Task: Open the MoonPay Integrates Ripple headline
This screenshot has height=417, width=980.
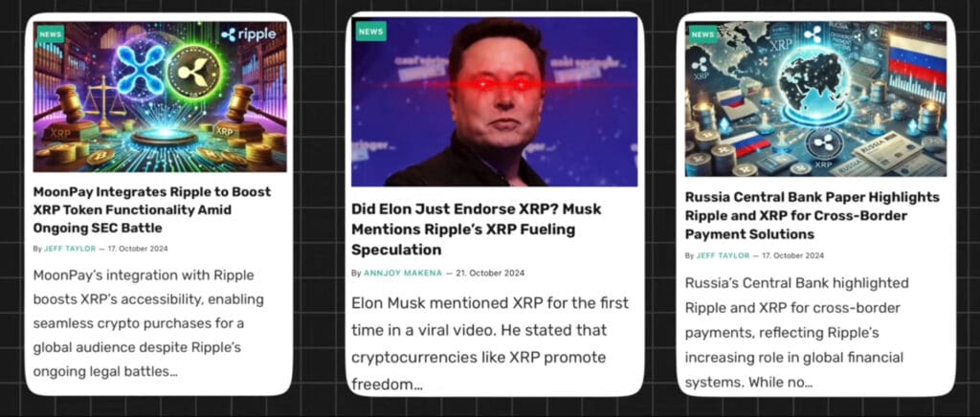Action: tap(152, 209)
